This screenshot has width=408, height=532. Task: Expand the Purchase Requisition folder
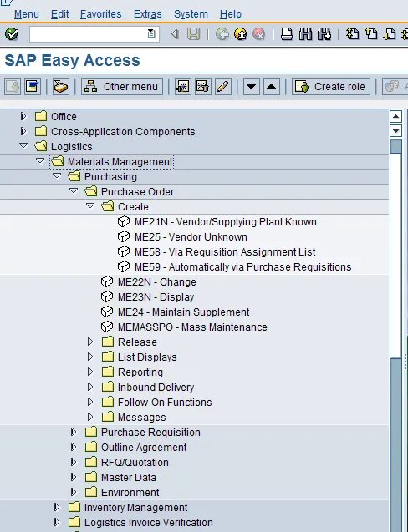point(74,432)
